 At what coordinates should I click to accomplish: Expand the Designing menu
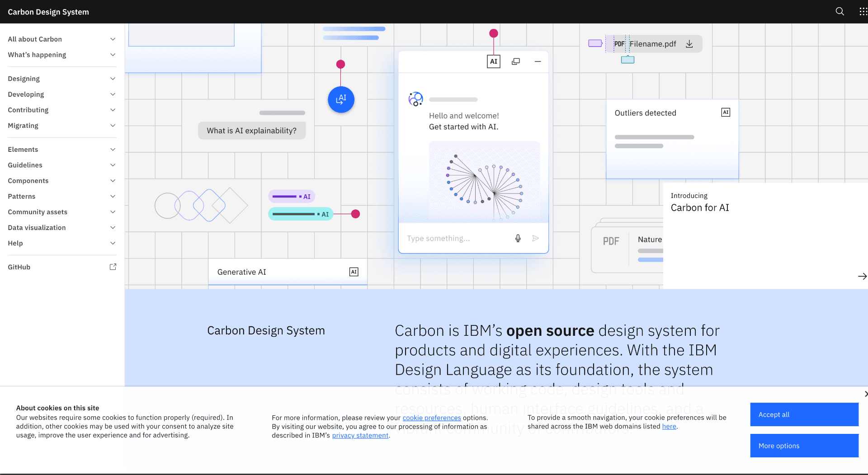point(62,79)
